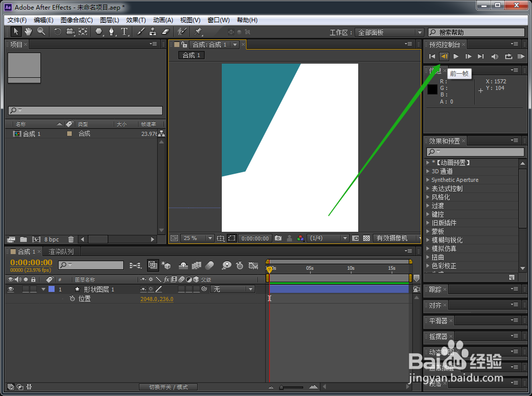Open the grid and guide options button

221,238
